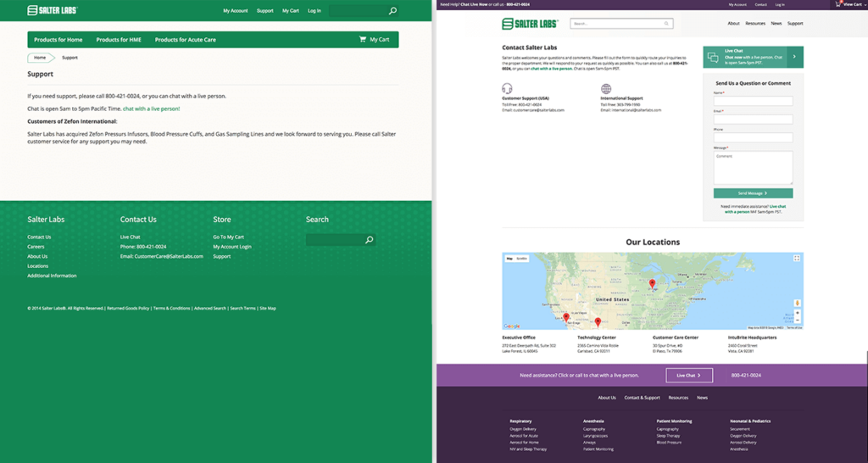Viewport: 868px width, 463px height.
Task: Open the Site Map footer link
Action: pos(268,308)
